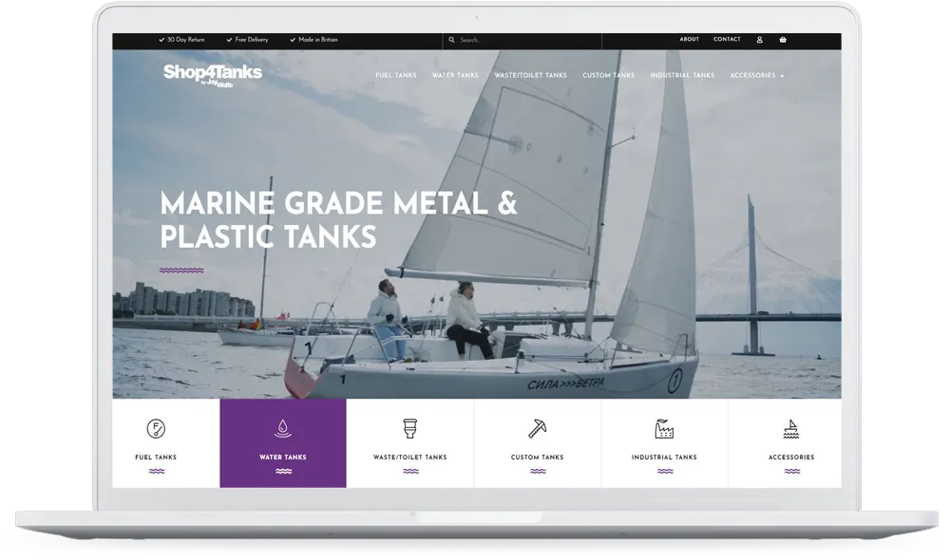Open the 'INDUSTRIAL TANKS' category tile label
This screenshot has width=950, height=560.
[664, 457]
